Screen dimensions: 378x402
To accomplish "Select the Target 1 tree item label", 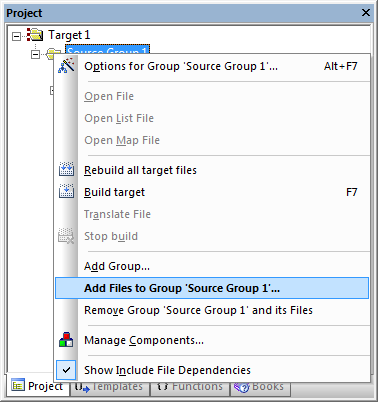I will pos(69,35).
